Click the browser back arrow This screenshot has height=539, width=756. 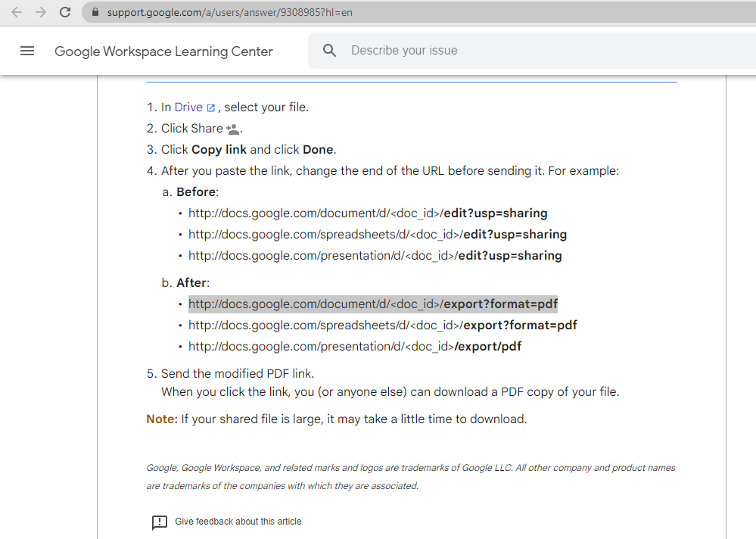click(17, 12)
